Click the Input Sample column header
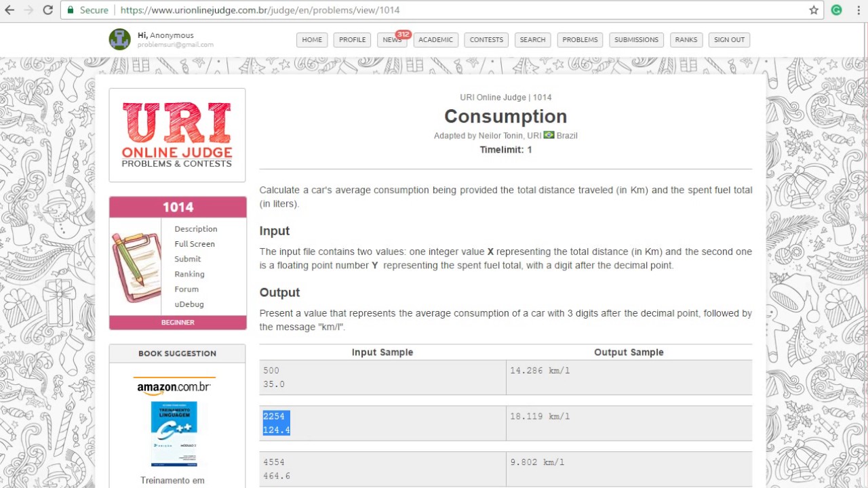This screenshot has width=868, height=488. [382, 352]
